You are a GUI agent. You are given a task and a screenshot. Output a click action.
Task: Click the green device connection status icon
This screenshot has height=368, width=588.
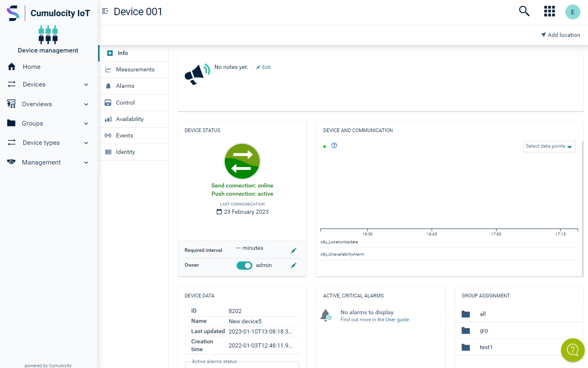242,161
